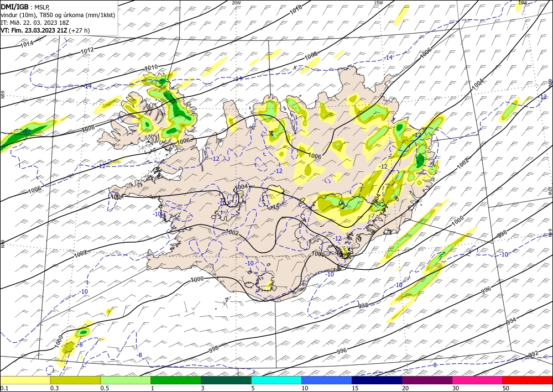Viewport: 553px width, 392px height.
Task: Select the dark green 3–5 mm legend swatch
Action: (x=226, y=380)
